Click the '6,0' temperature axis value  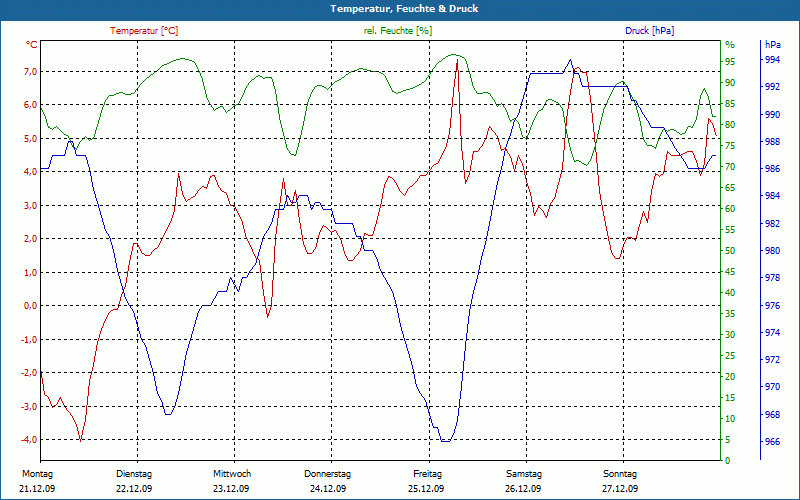click(31, 105)
